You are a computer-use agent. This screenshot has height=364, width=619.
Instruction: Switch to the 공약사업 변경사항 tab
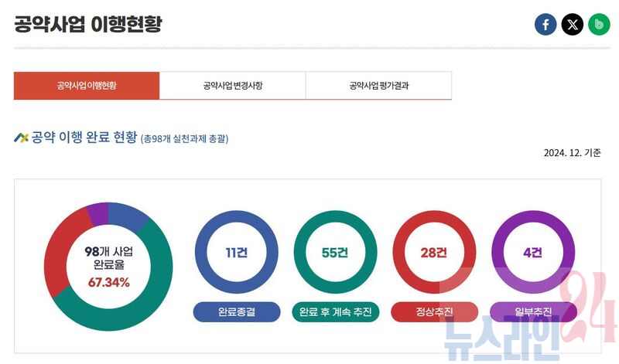(232, 86)
